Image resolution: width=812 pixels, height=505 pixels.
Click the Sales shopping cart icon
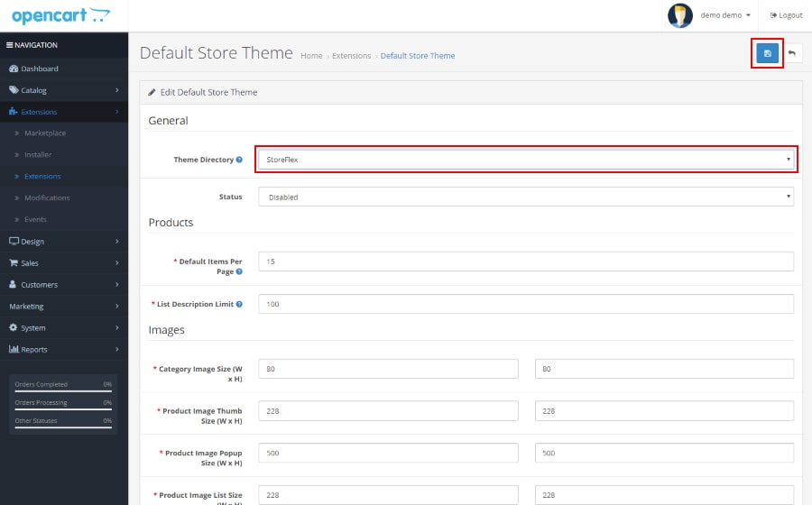point(14,262)
